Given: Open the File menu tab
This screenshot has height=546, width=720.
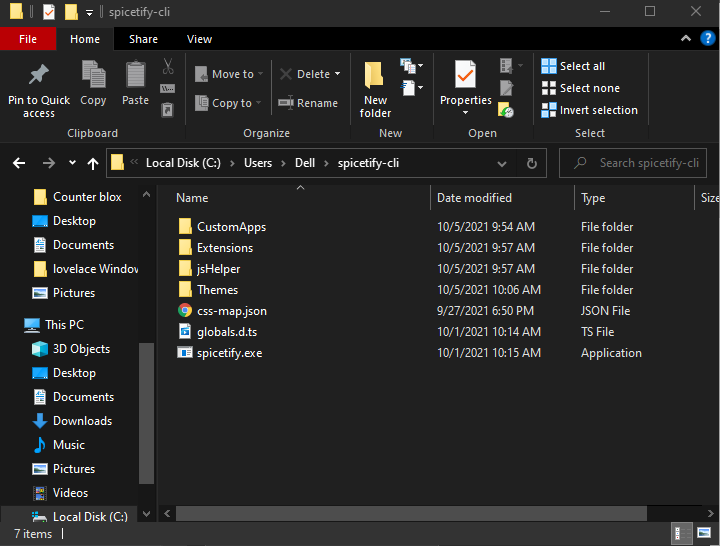Looking at the screenshot, I should [x=28, y=39].
